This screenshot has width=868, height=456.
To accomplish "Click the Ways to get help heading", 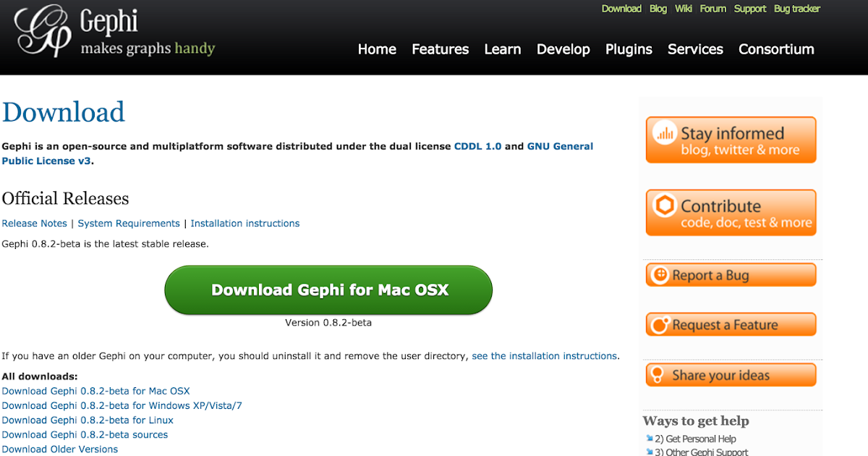I will 696,421.
